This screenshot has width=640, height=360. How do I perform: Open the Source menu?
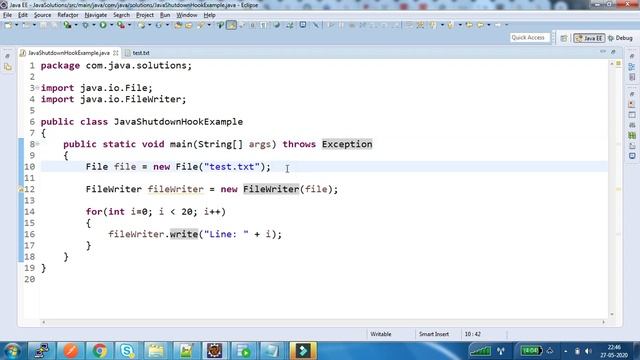(42, 15)
